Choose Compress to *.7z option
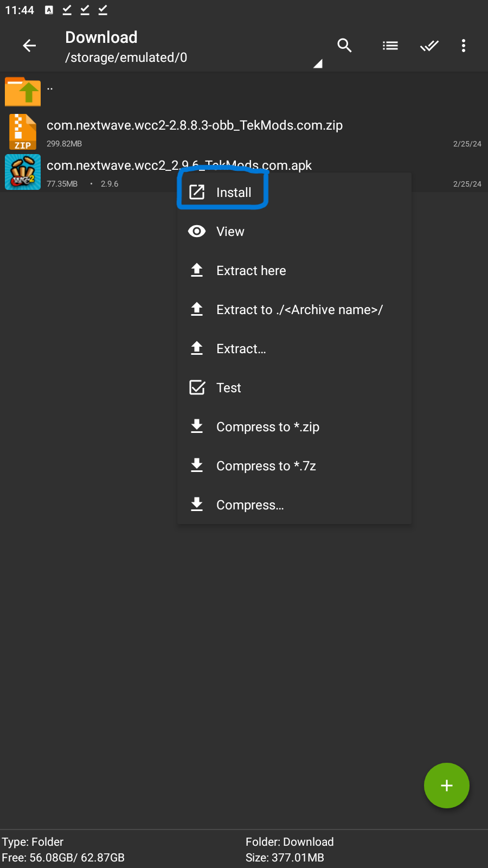 coord(266,465)
